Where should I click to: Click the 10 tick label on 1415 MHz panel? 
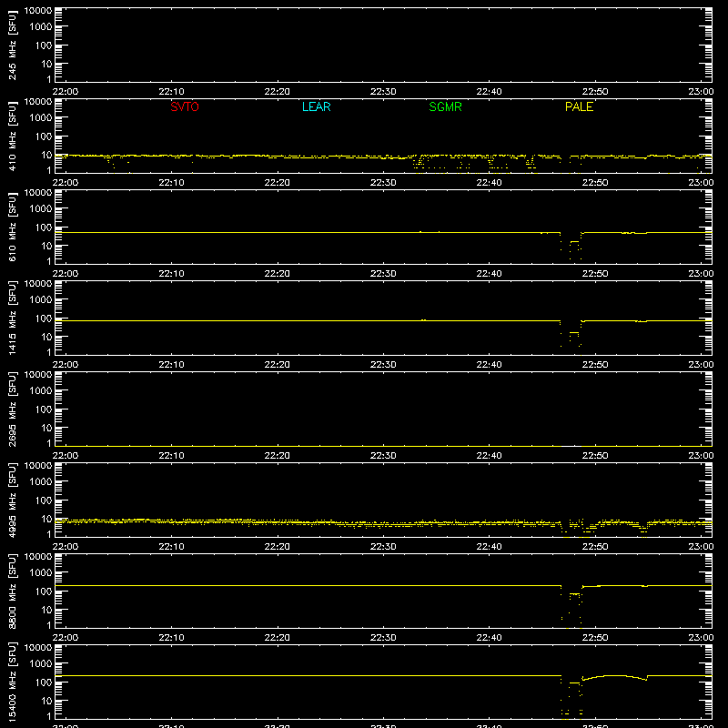(47, 337)
